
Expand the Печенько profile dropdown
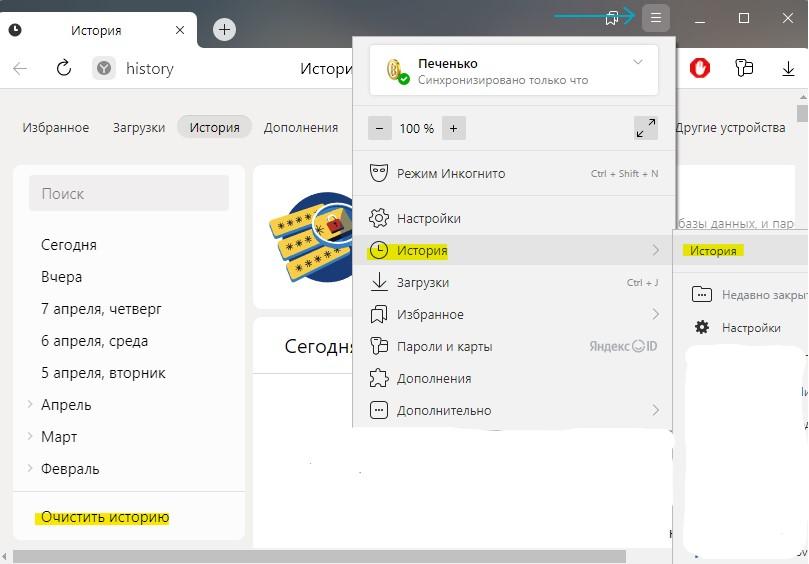click(638, 62)
